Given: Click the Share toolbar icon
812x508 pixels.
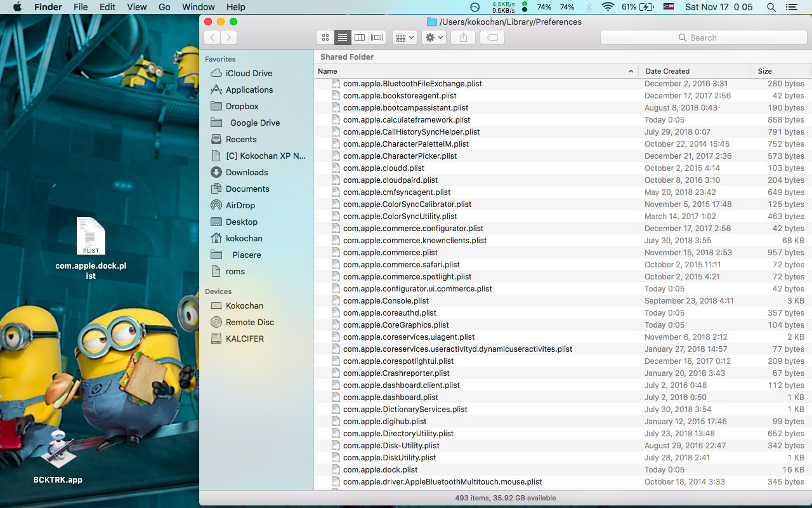Looking at the screenshot, I should [x=463, y=37].
